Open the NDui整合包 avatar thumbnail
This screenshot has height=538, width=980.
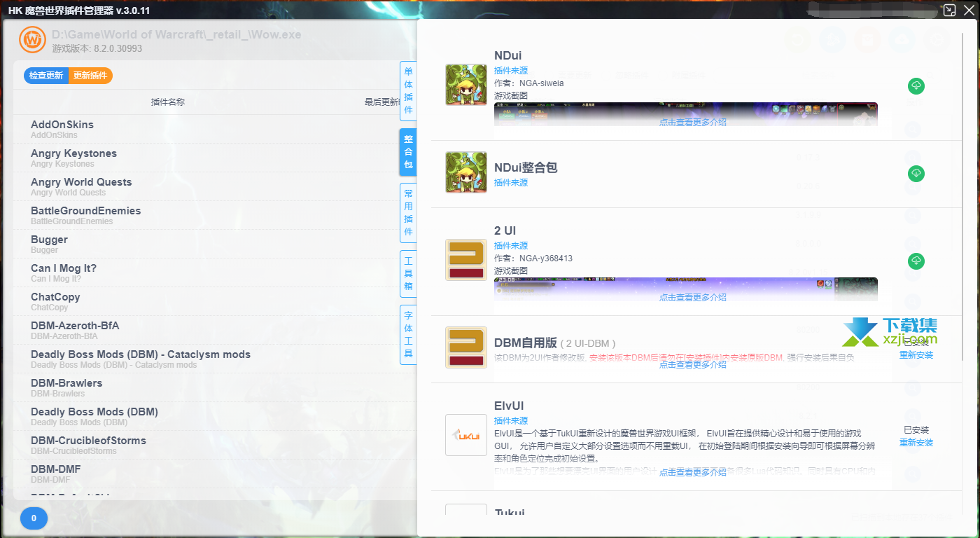[x=466, y=172]
